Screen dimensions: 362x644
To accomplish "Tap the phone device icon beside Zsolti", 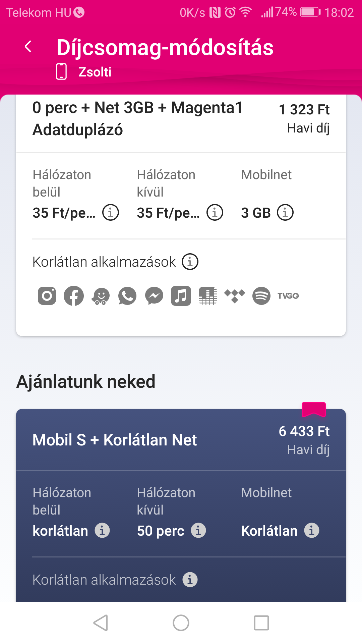I will coord(61,71).
